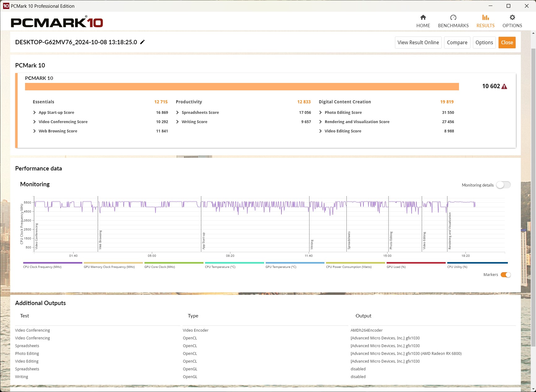Viewport: 536px width, 392px height.
Task: Click the AMDh264Encoder output value
Action: point(367,330)
